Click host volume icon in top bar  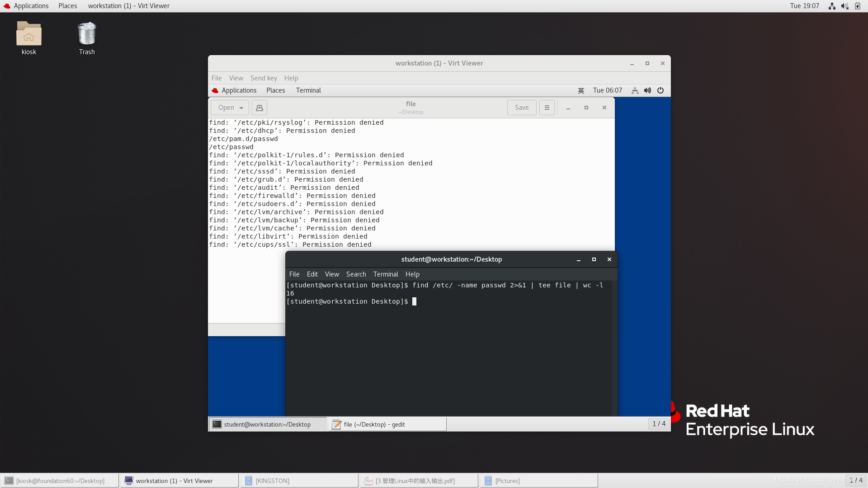point(844,6)
